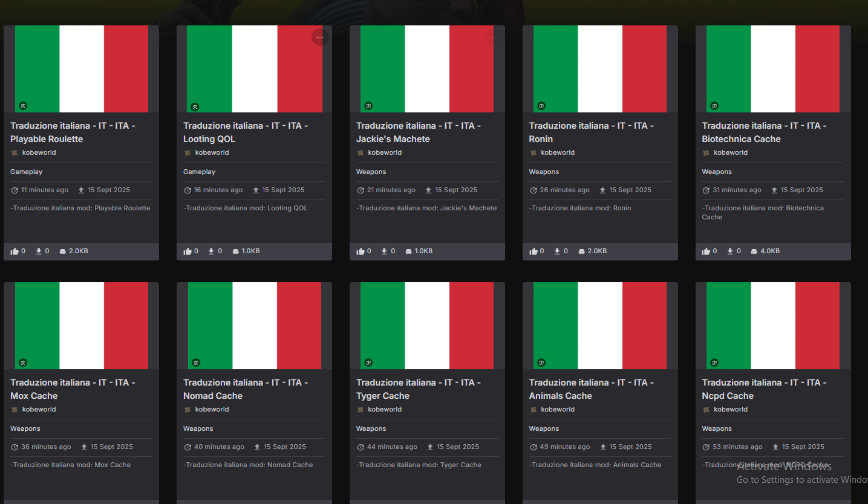Click the "53 minutes ago" timestamp text
This screenshot has height=504, width=868.
[738, 447]
